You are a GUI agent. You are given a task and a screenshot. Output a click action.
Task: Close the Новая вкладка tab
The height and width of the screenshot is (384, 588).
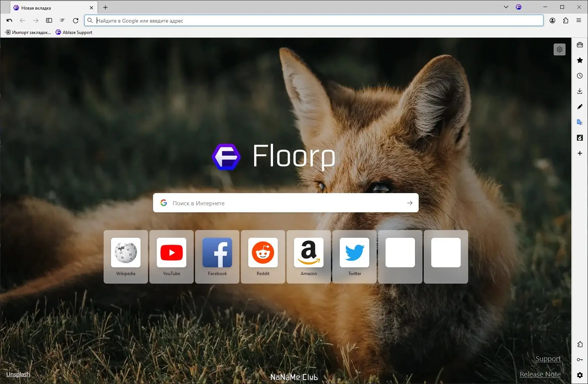tap(91, 8)
